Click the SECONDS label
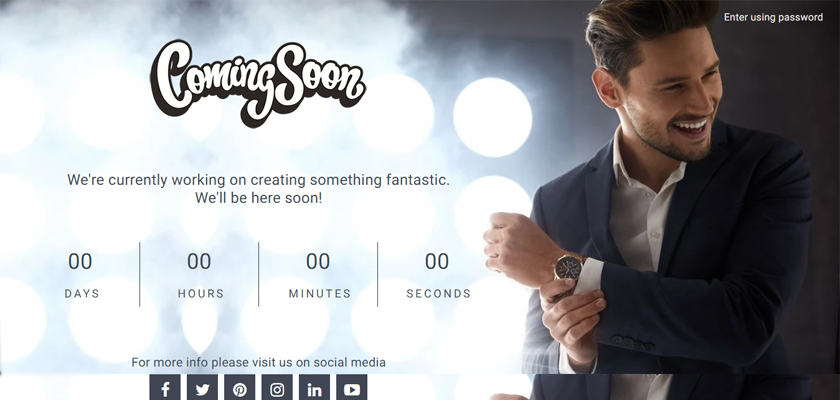This screenshot has height=400, width=840. click(439, 293)
